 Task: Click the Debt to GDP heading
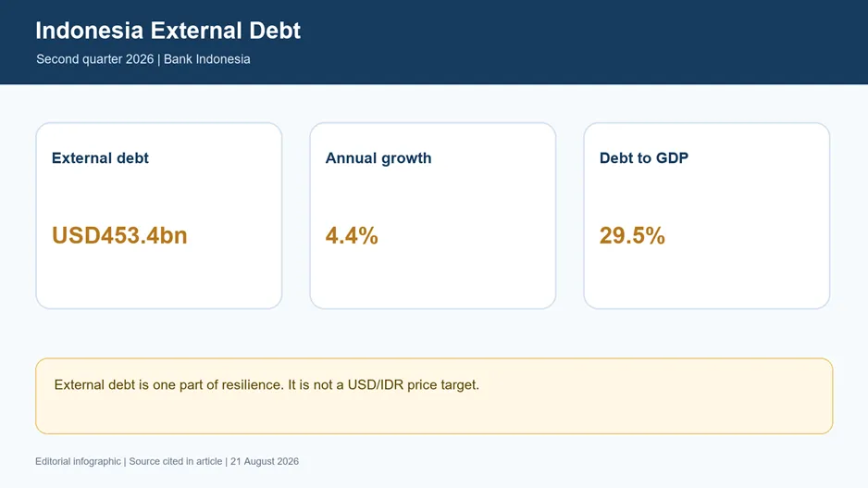[644, 157]
